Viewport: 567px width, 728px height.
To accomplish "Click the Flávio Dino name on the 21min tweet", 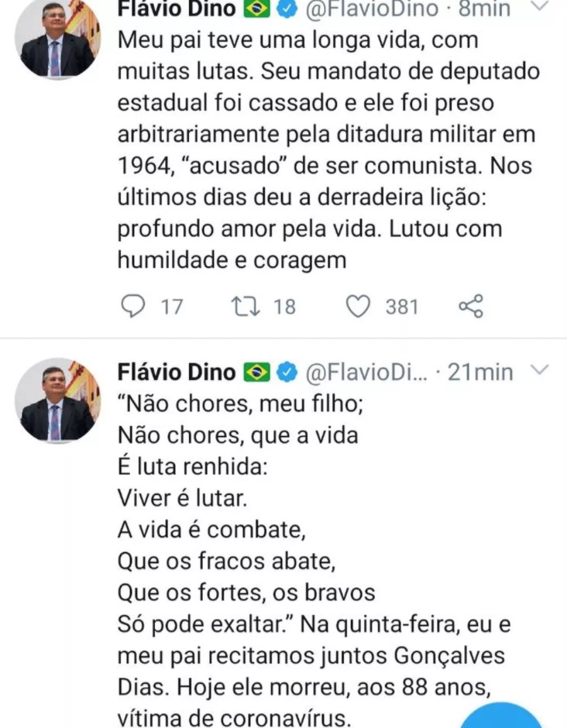I will pyautogui.click(x=176, y=373).
